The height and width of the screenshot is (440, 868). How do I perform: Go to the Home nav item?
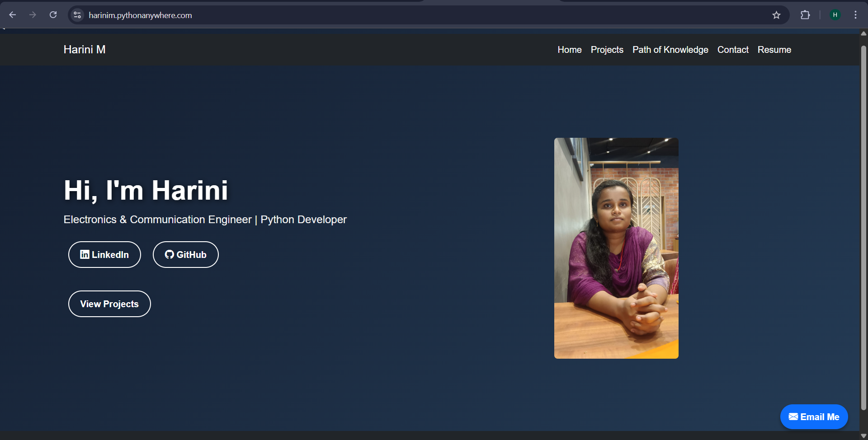(569, 50)
